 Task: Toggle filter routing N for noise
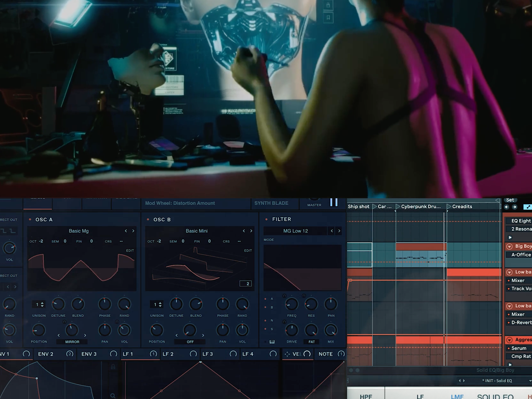click(265, 321)
